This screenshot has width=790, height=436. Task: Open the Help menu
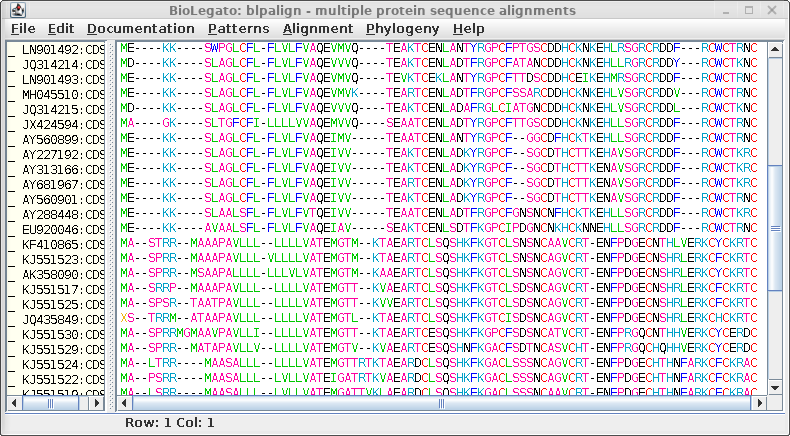pyautogui.click(x=468, y=29)
